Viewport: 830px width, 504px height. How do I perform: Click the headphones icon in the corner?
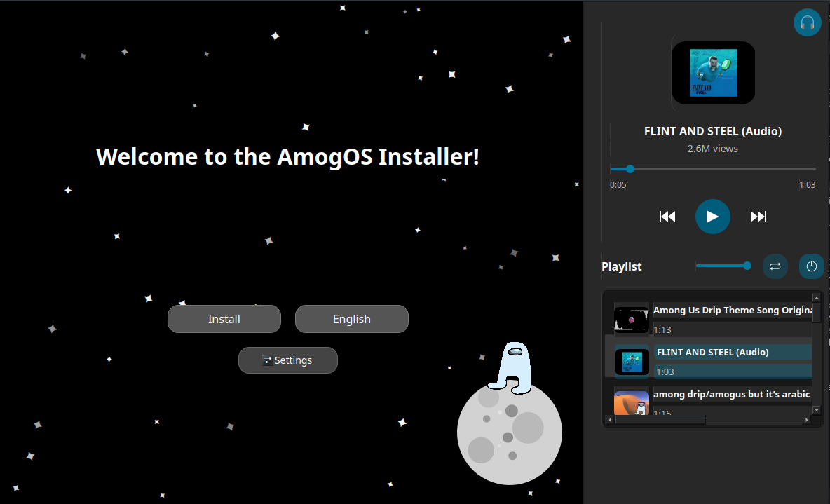click(807, 22)
